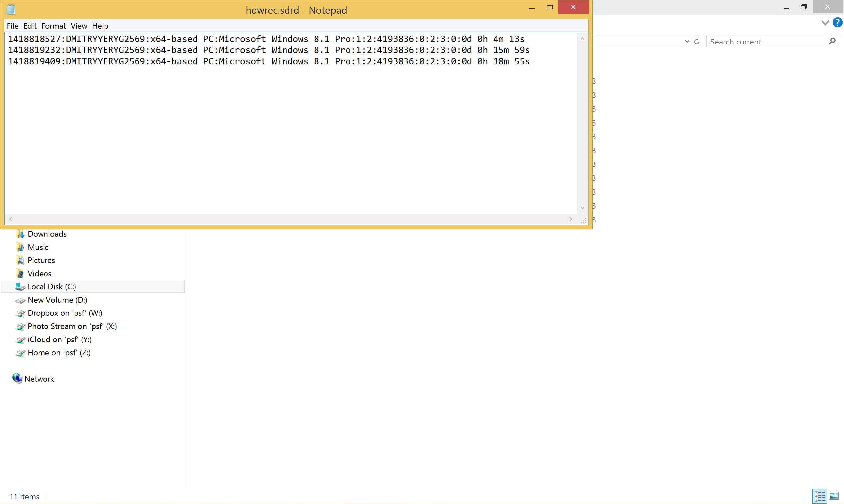Click the Notepad vertical scrollbar up arrow

[x=582, y=39]
